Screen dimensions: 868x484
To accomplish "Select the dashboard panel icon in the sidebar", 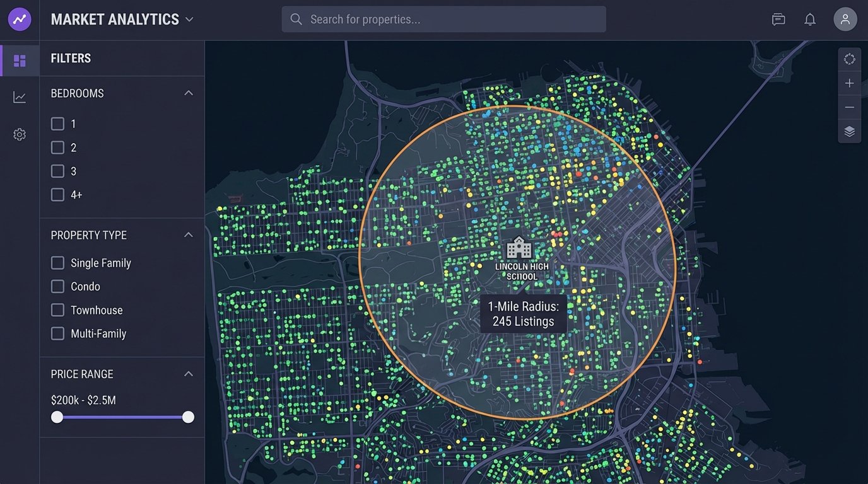I will (x=20, y=60).
